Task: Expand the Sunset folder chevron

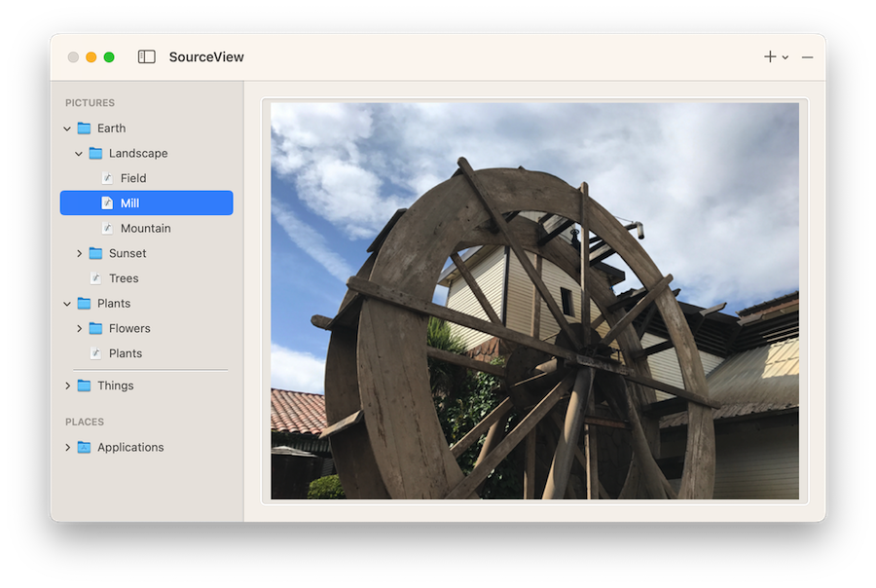Action: [x=79, y=254]
